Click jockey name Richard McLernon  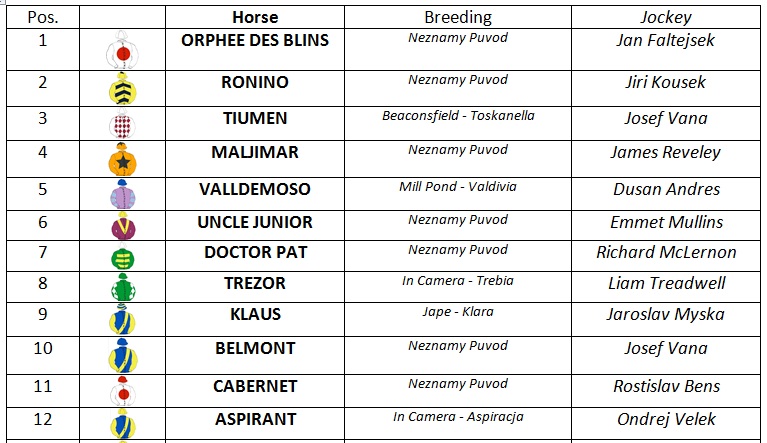(666, 252)
